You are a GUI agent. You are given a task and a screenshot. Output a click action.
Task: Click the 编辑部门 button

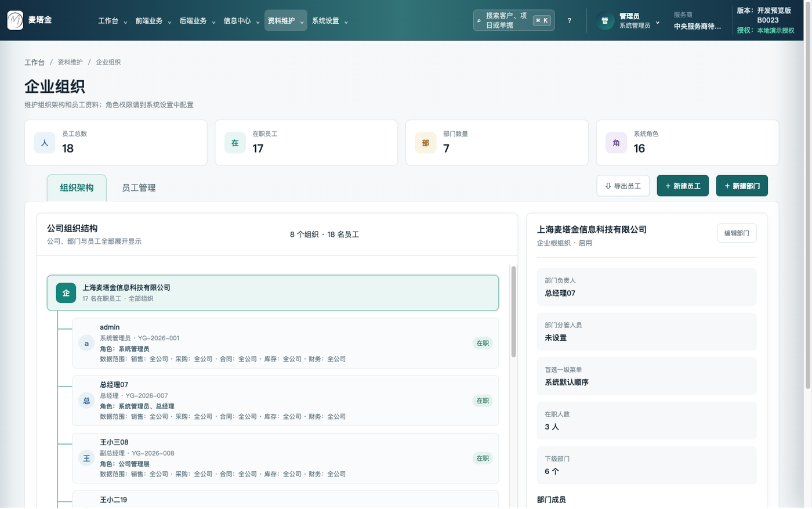pyautogui.click(x=737, y=233)
